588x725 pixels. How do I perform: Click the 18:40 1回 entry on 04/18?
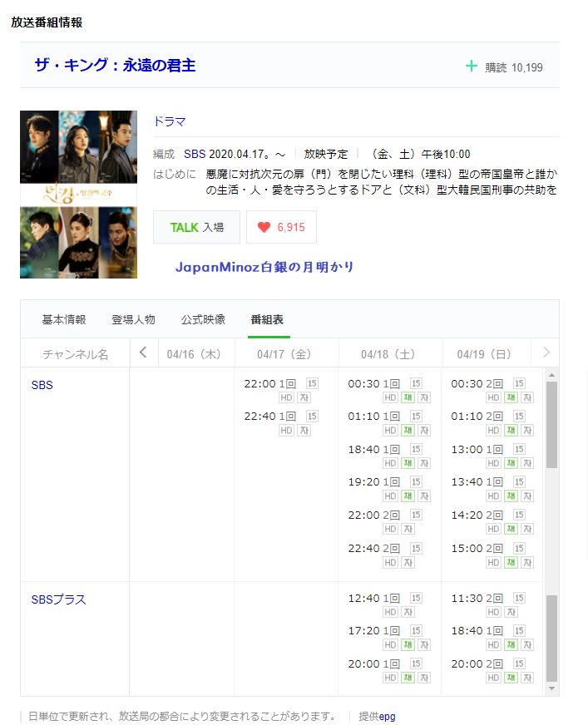pos(373,450)
